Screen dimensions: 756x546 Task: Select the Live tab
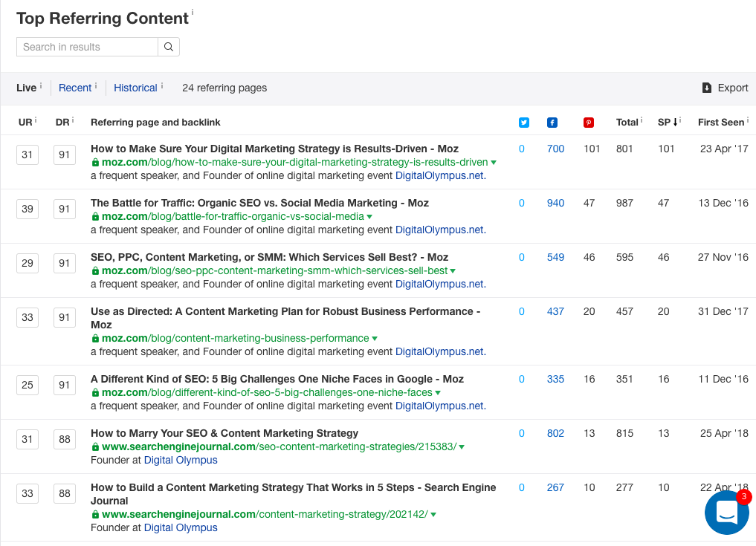(x=26, y=88)
